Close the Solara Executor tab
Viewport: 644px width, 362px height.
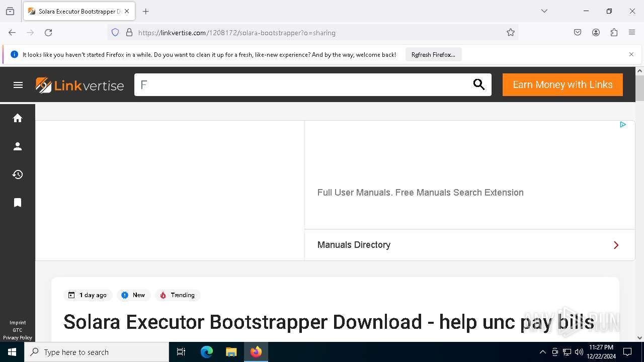127,11
